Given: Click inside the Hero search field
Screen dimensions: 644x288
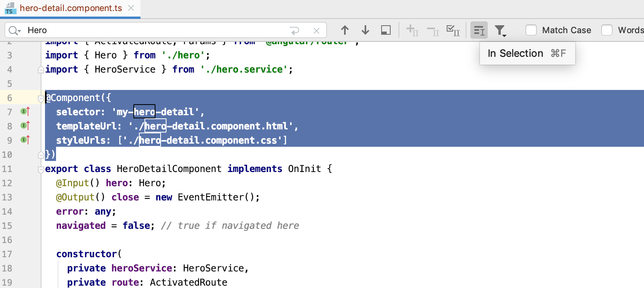Looking at the screenshot, I should 158,30.
